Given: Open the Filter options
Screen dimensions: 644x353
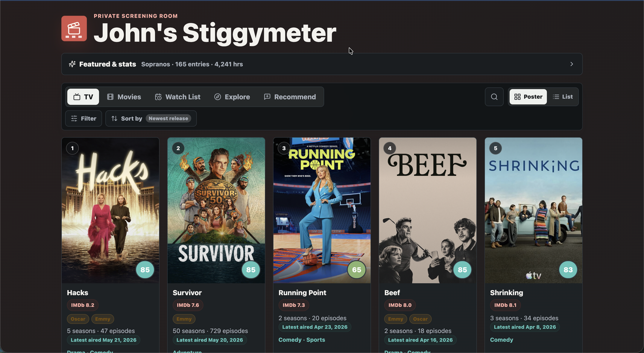Looking at the screenshot, I should point(84,119).
